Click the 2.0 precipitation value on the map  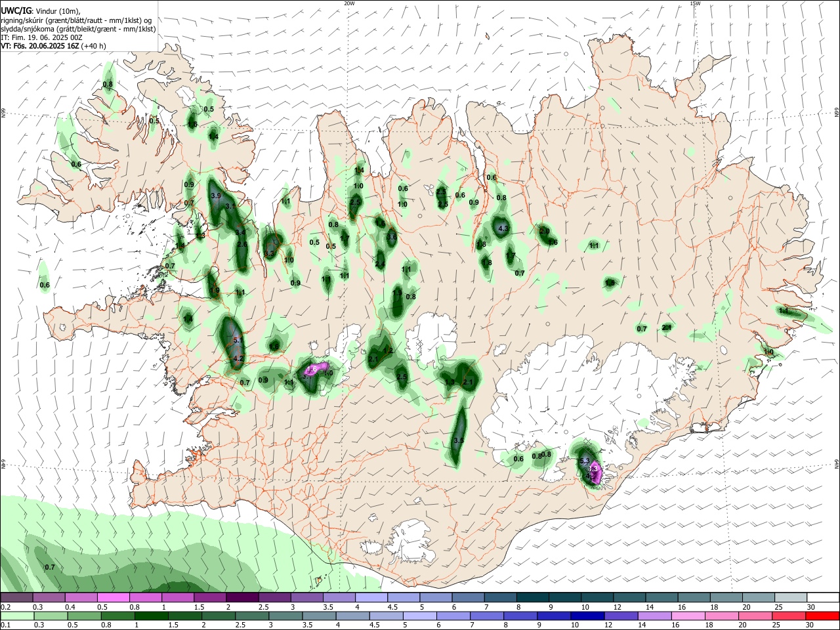click(x=545, y=231)
